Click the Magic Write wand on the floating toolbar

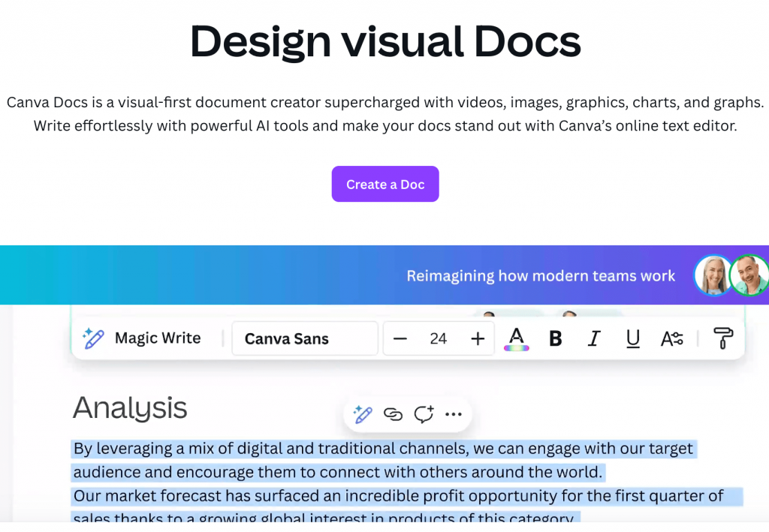(363, 413)
